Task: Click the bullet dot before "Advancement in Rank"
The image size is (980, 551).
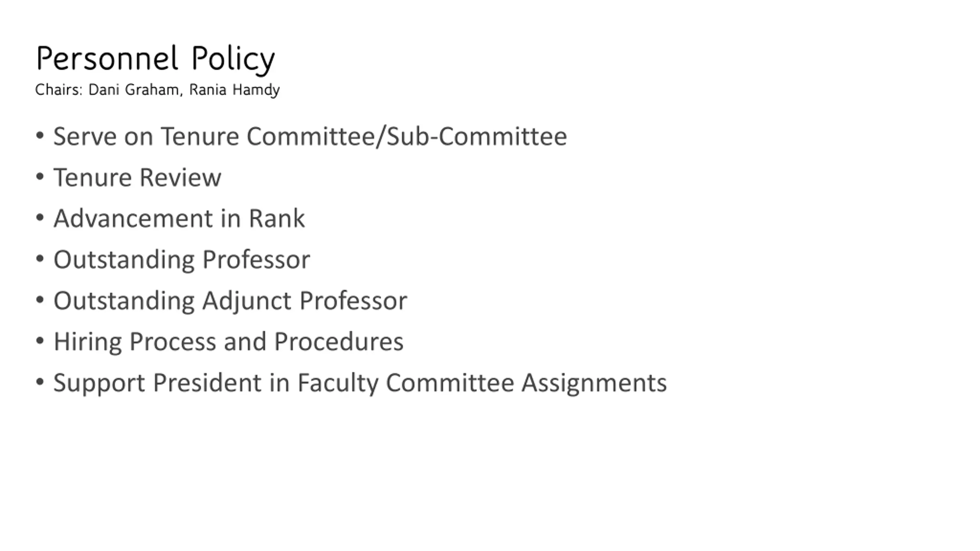Action: [40, 218]
